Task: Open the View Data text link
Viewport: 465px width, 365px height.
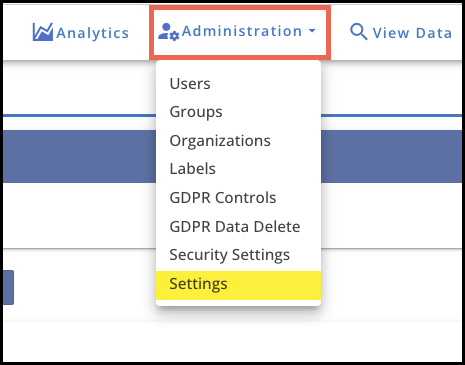Action: click(412, 33)
